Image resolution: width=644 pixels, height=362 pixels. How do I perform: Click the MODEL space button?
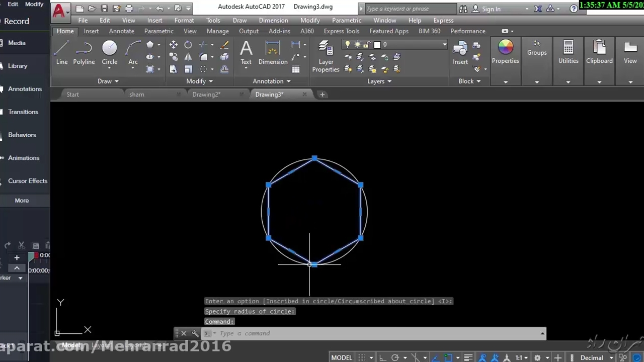(x=341, y=358)
